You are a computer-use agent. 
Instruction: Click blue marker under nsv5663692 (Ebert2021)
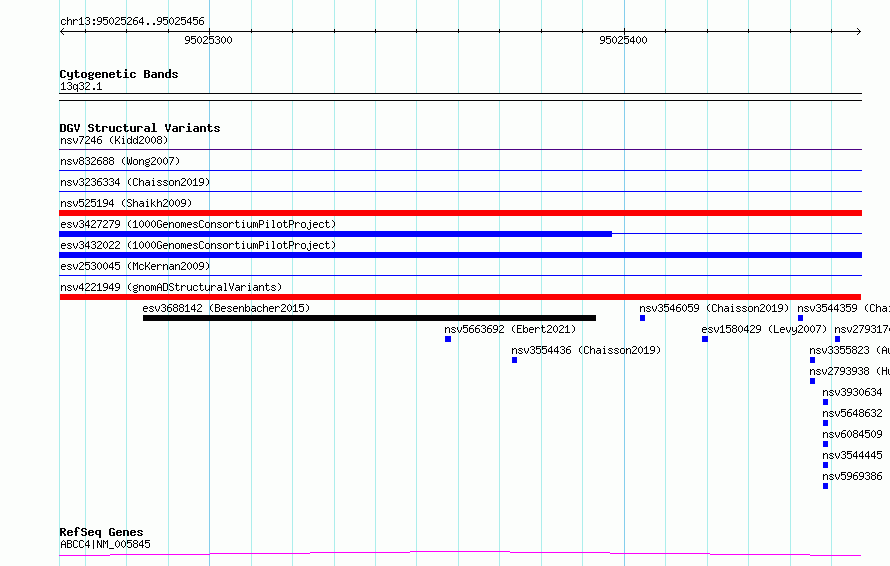click(x=448, y=339)
